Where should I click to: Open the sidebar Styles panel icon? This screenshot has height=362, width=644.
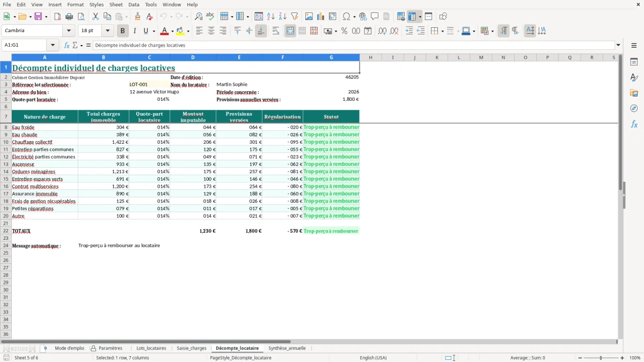pos(634,77)
